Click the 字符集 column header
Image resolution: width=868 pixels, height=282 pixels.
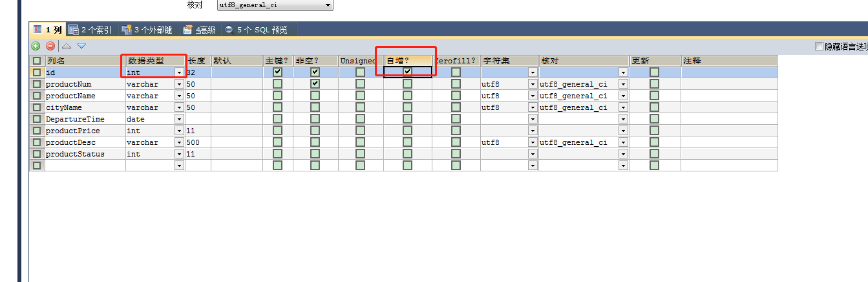coord(509,61)
